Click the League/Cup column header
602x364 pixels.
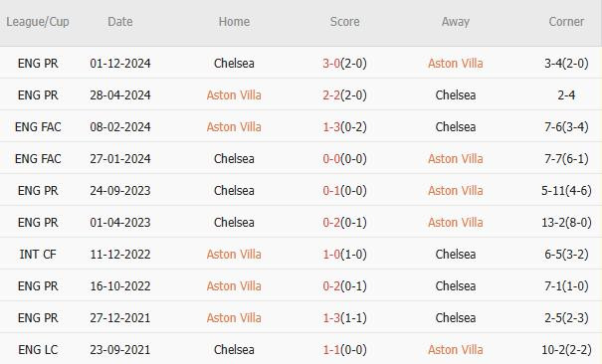tap(38, 22)
